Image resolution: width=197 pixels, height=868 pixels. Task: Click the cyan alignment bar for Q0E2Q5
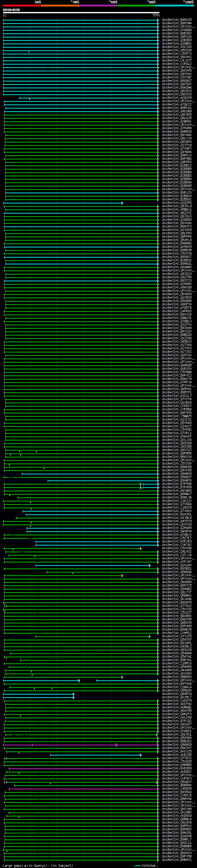pyautogui.click(x=96, y=755)
